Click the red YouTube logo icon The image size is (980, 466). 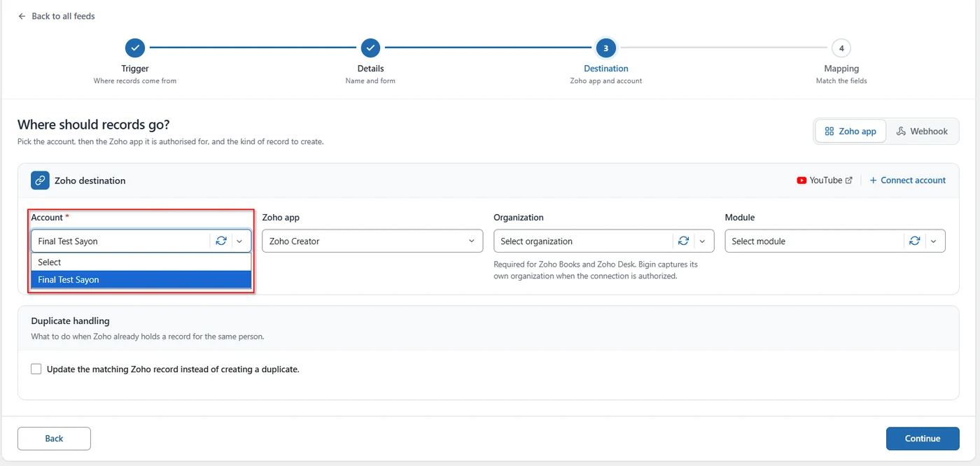[801, 181]
